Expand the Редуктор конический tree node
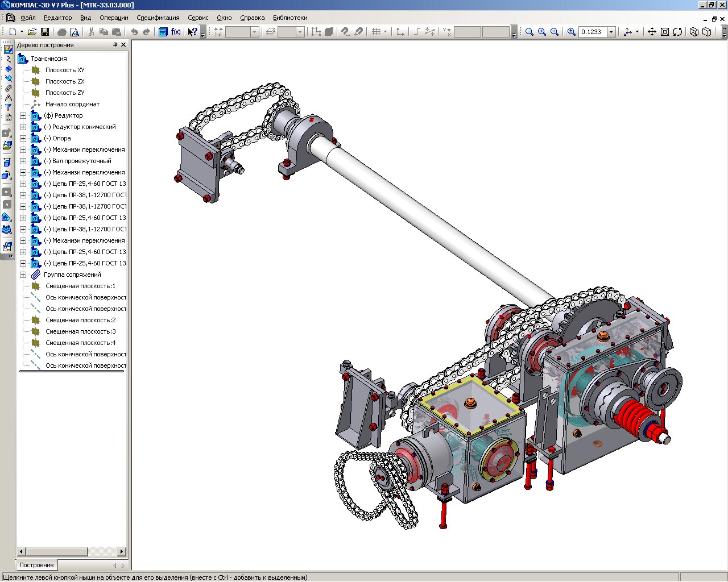This screenshot has height=582, width=728. 23,127
